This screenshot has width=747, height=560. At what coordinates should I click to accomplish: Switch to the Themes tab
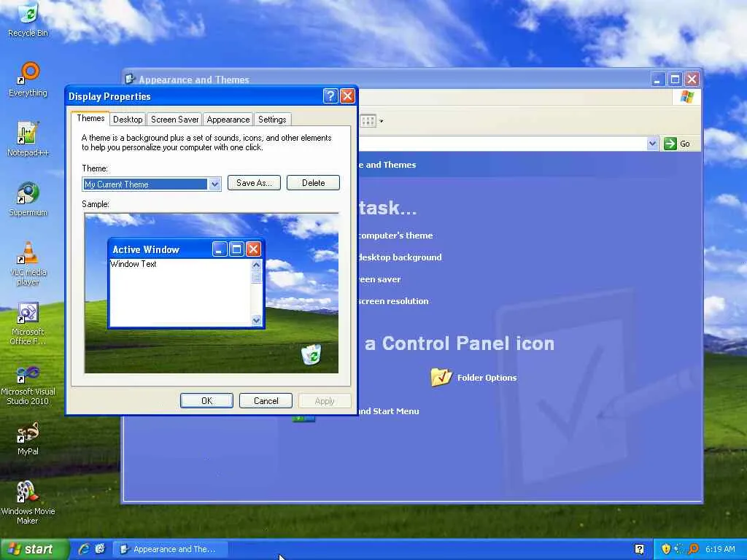[90, 119]
